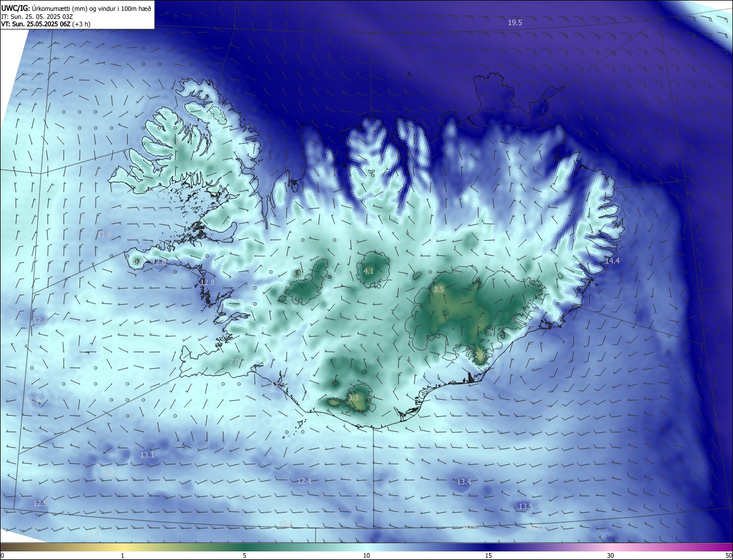Image resolution: width=733 pixels, height=560 pixels.
Task: Click the 5 label on the color scale
Action: tap(245, 555)
